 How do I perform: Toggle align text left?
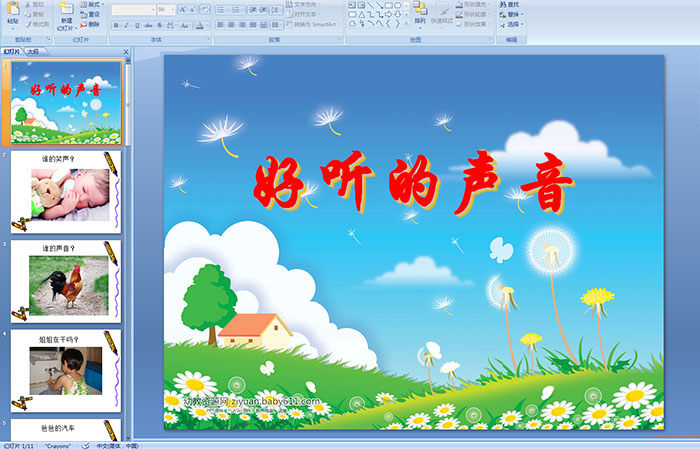221,25
